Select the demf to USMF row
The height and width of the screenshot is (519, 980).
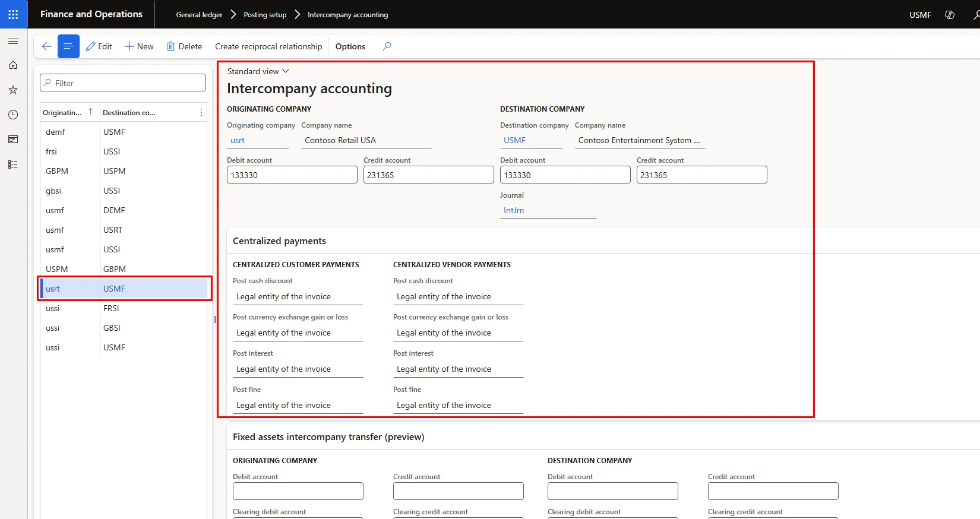pos(124,132)
